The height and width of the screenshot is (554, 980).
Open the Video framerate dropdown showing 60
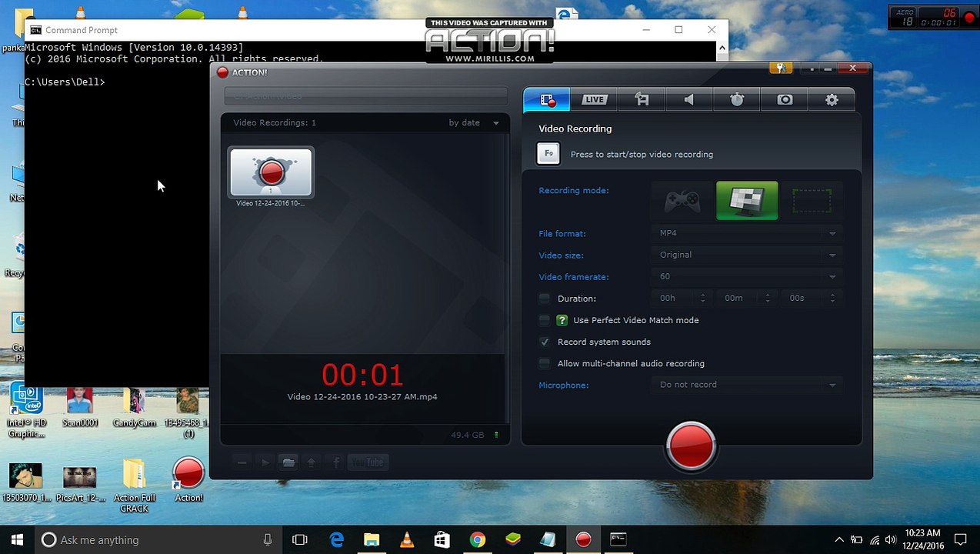747,276
